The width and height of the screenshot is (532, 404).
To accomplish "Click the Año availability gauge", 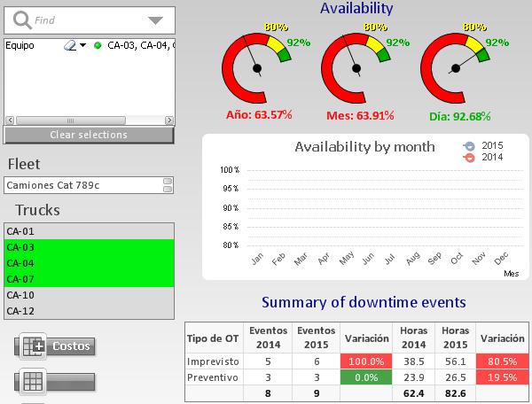I will tap(257, 67).
